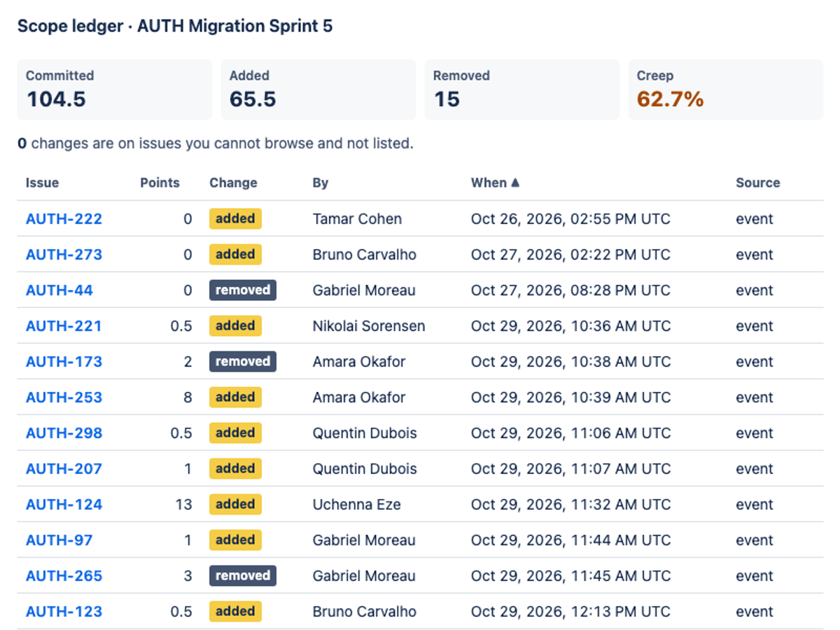This screenshot has width=840, height=630.
Task: Select author Nikolai Sorensen
Action: click(369, 326)
